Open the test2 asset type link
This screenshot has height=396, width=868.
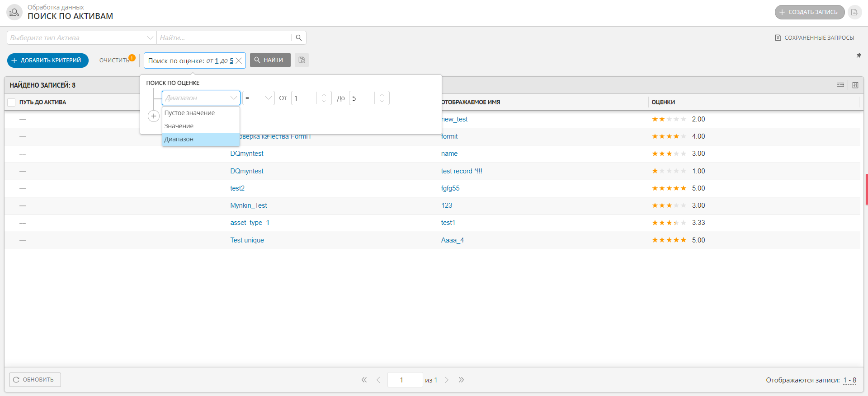237,188
